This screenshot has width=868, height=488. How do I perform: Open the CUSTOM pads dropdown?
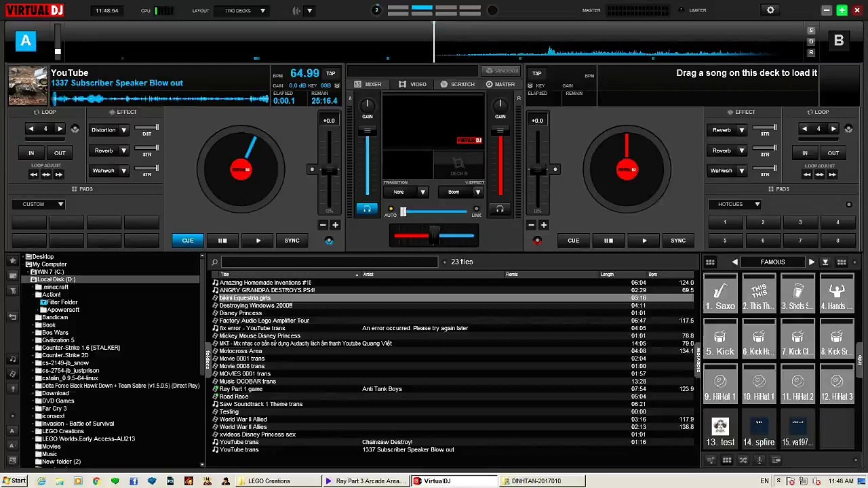(39, 204)
